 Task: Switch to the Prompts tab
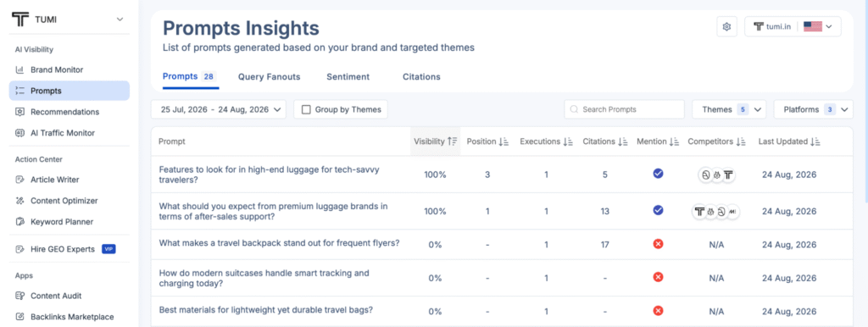pyautogui.click(x=190, y=76)
